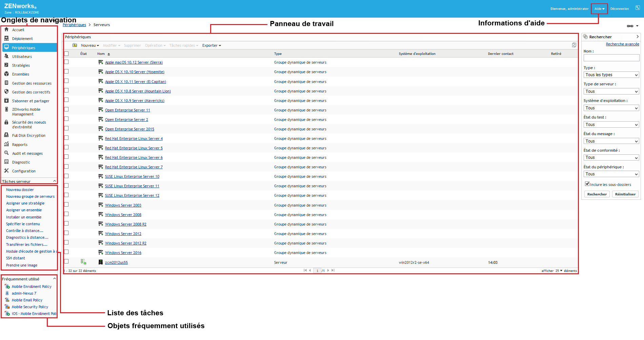Collapse the Fréquemment utilisé section
Image resolution: width=644 pixels, height=340 pixels.
pyautogui.click(x=54, y=279)
